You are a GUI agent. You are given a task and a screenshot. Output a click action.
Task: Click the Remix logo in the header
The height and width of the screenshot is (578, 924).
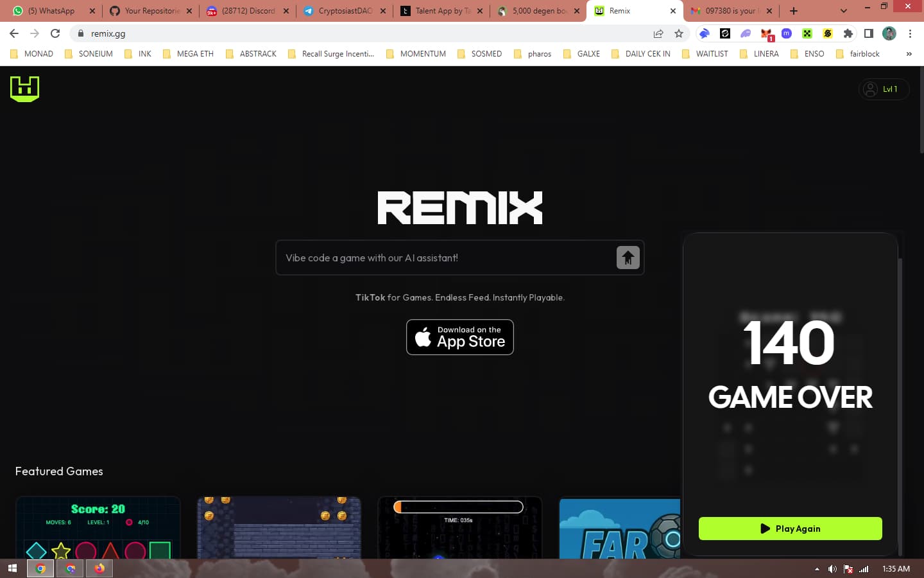click(25, 89)
